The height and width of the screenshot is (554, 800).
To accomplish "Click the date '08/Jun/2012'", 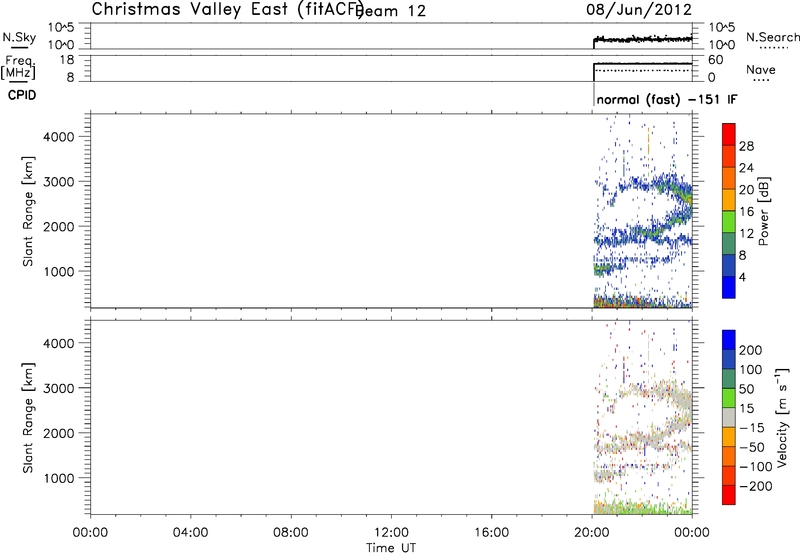I will pyautogui.click(x=639, y=10).
